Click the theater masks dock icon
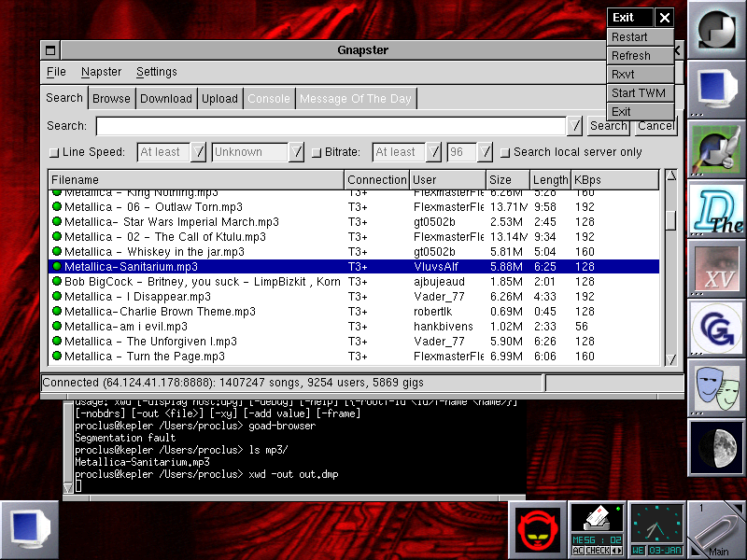 [716, 389]
